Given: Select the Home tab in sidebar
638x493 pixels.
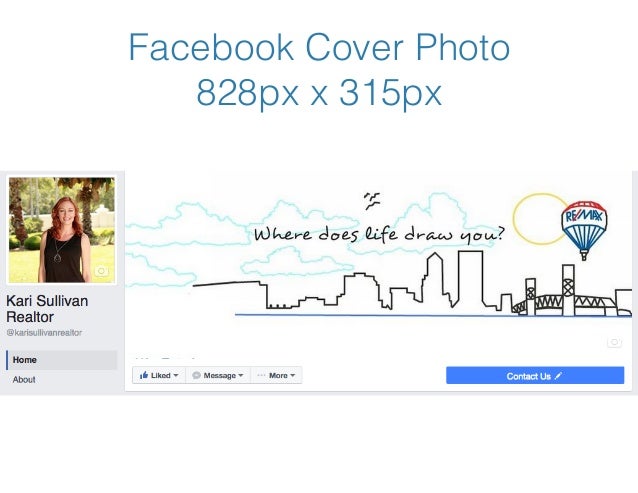Looking at the screenshot, I should point(61,360).
